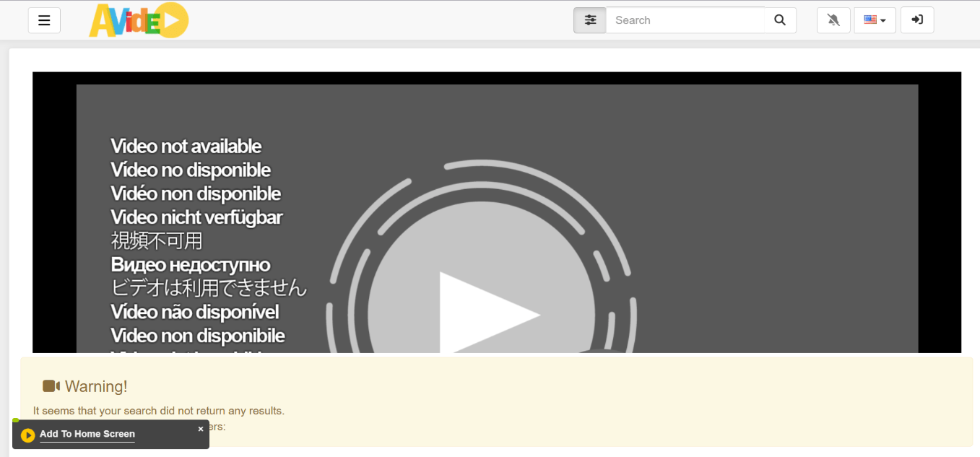Click the green dot on banner corner
Image resolution: width=980 pixels, height=457 pixels.
(16, 420)
